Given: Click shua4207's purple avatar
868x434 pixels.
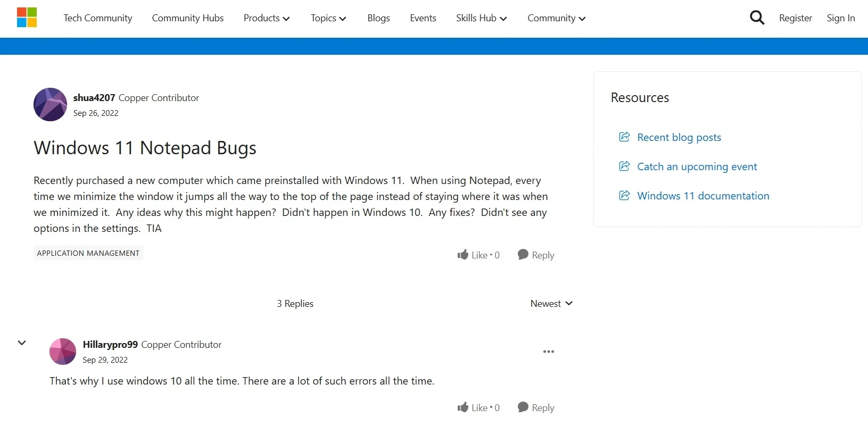Looking at the screenshot, I should (x=50, y=105).
